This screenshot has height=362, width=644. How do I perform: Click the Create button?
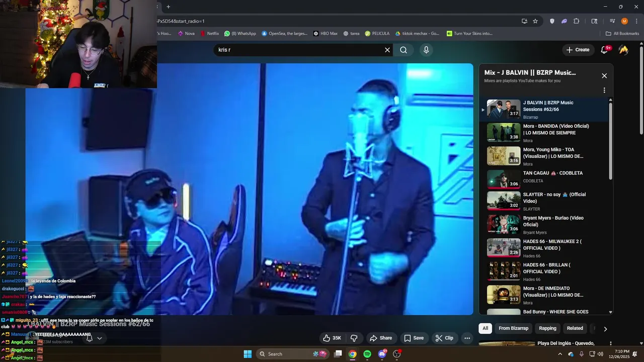coord(578,50)
